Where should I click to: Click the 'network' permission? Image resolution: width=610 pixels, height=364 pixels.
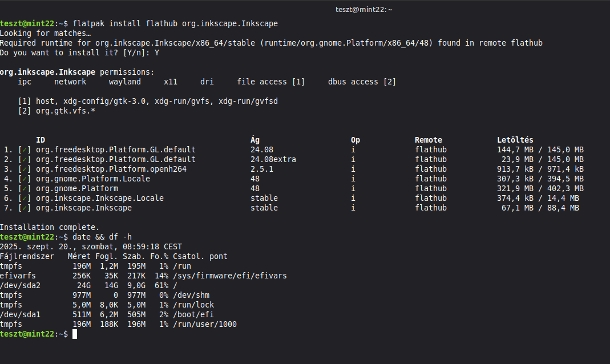click(x=70, y=82)
